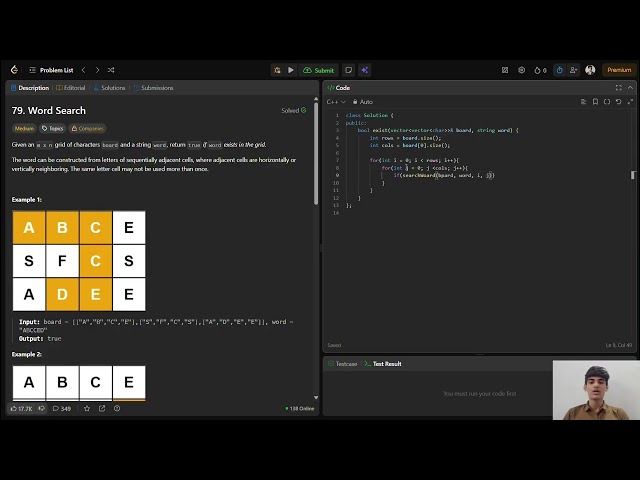
Task: Open the profile avatar menu
Action: tap(590, 70)
